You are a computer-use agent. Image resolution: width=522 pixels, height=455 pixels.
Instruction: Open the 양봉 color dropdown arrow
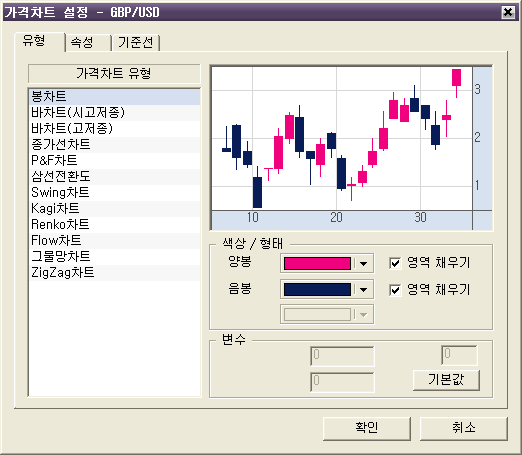tap(363, 263)
